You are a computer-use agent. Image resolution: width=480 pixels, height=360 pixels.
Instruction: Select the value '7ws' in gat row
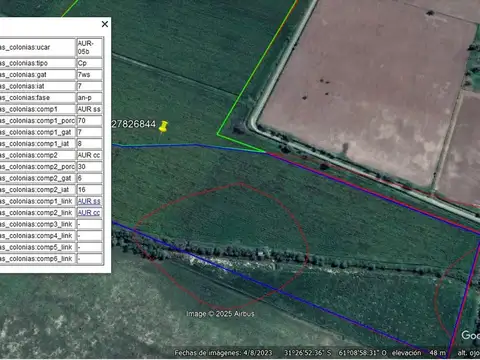point(84,75)
